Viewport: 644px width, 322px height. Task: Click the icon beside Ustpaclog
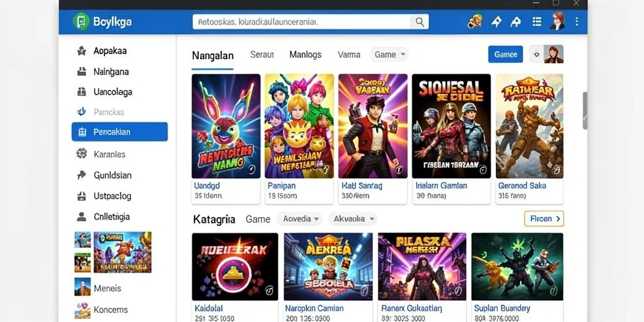click(82, 196)
